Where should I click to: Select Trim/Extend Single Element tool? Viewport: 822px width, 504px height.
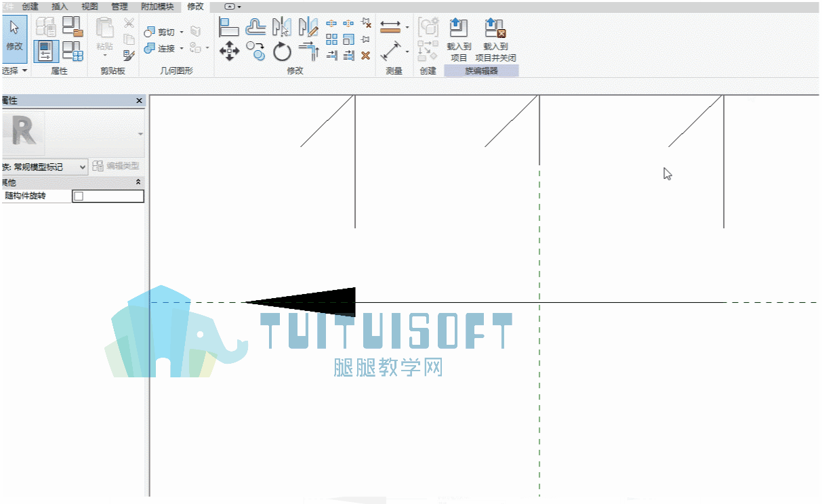pyautogui.click(x=331, y=56)
